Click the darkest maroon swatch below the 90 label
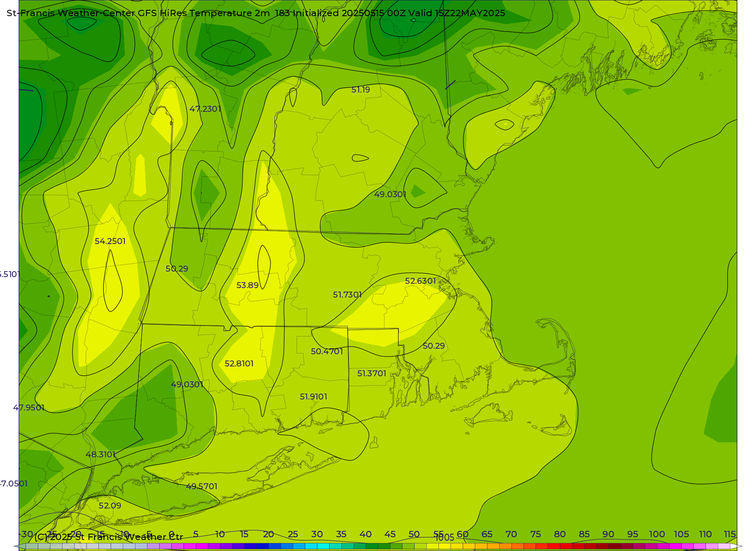The image size is (756, 551). (615, 546)
